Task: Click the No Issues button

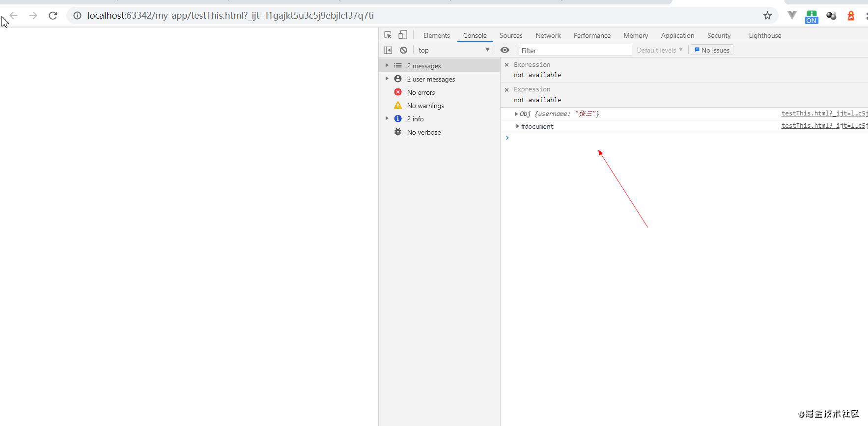Action: 712,50
